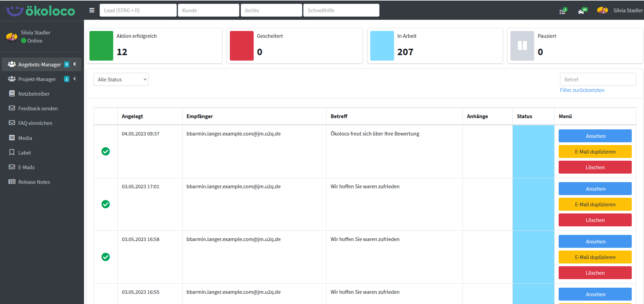
Task: Click the Release Notes newspaper icon
Action: (x=12, y=182)
